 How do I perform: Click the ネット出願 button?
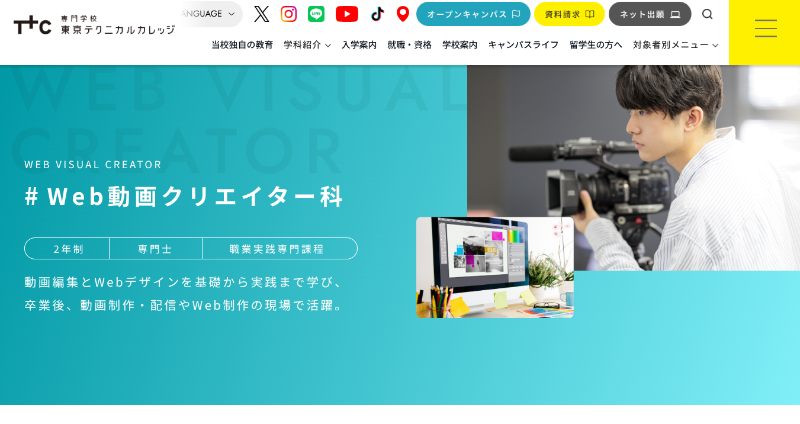click(650, 14)
